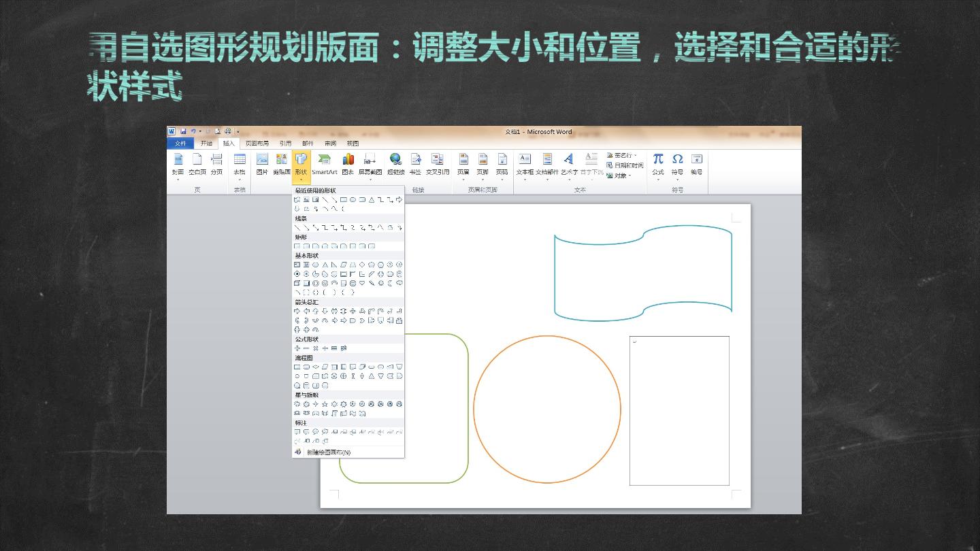Image resolution: width=980 pixels, height=551 pixels.
Task: Open the Customize Quick Access Toolbar arrow
Action: pyautogui.click(x=238, y=131)
